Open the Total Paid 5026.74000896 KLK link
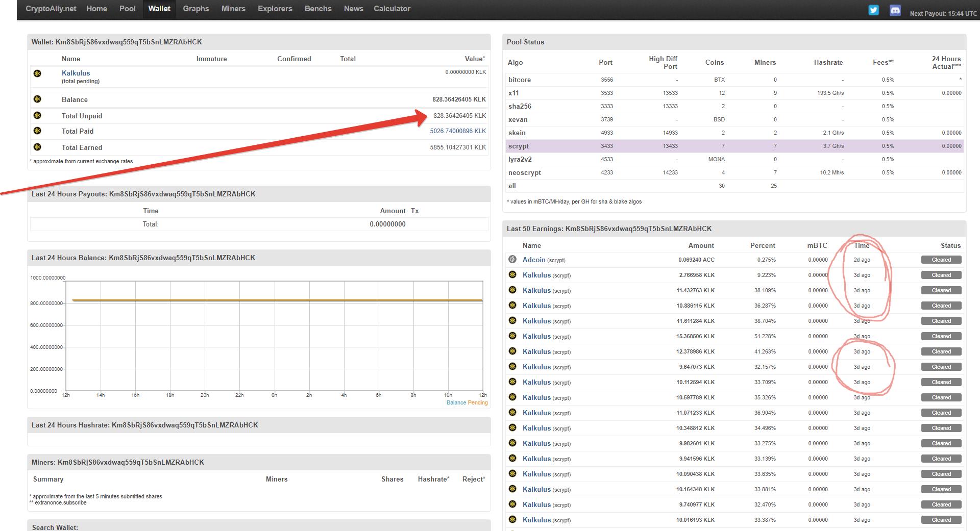Screen dimensions: 980x531 [x=458, y=131]
